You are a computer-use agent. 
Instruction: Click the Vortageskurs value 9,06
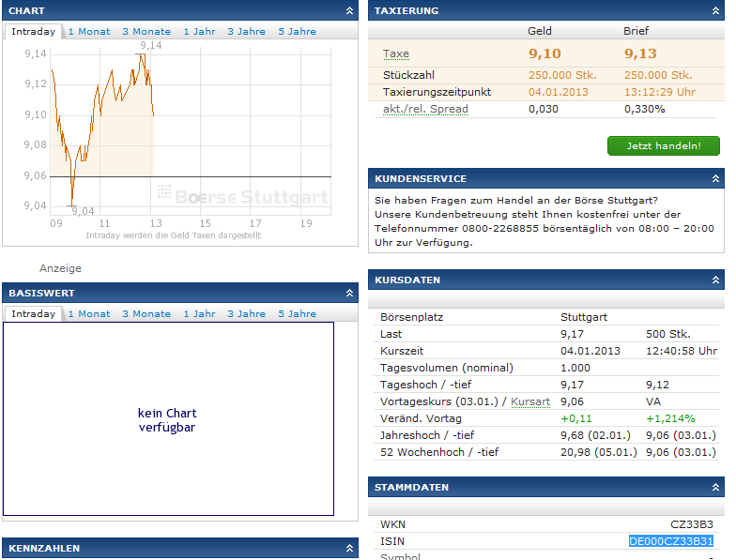[x=572, y=401]
